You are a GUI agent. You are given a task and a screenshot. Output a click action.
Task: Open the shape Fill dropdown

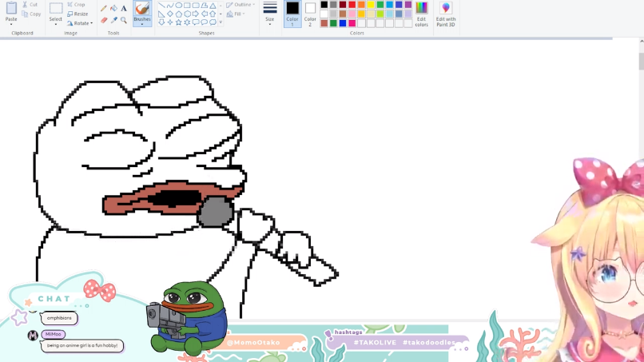pos(236,14)
